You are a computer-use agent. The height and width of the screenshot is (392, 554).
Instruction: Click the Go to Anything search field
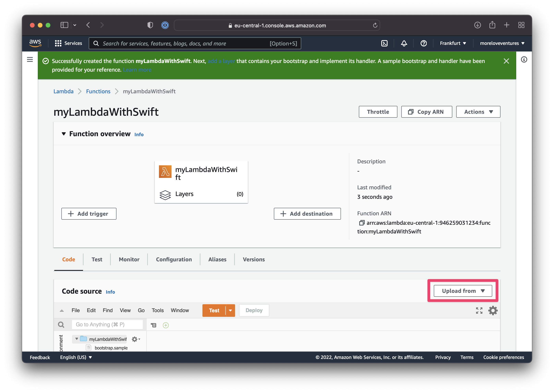(107, 325)
